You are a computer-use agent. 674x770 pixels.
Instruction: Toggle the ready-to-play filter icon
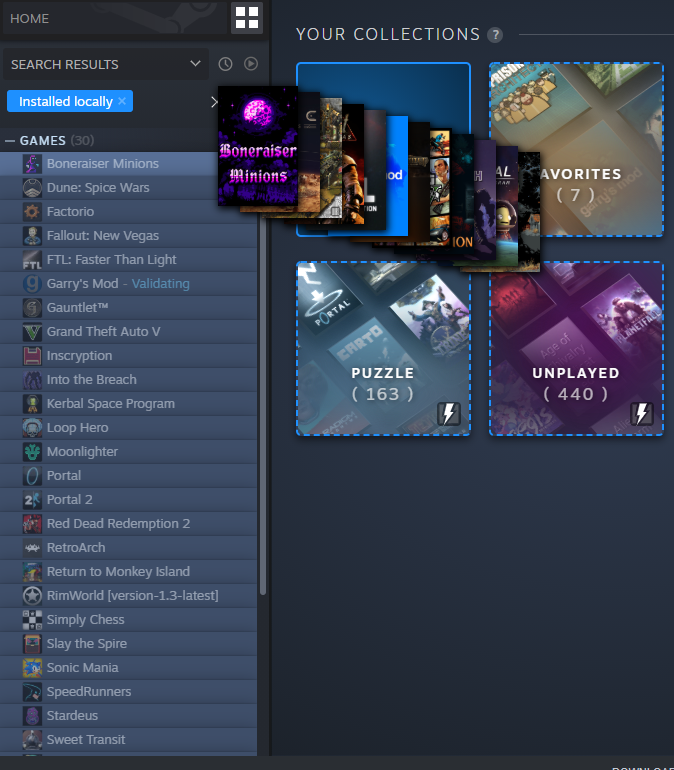point(251,64)
